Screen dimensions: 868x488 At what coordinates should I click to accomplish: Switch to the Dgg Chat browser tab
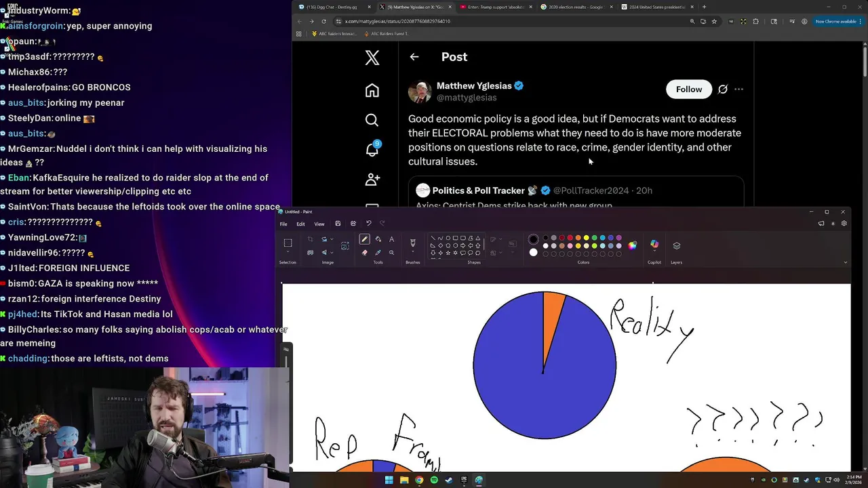tap(336, 7)
